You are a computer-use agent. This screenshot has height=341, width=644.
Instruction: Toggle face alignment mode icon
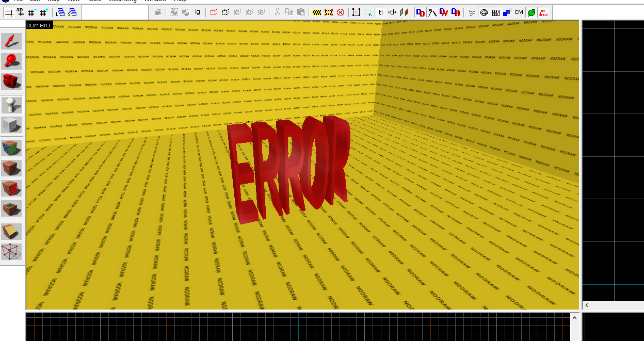404,12
